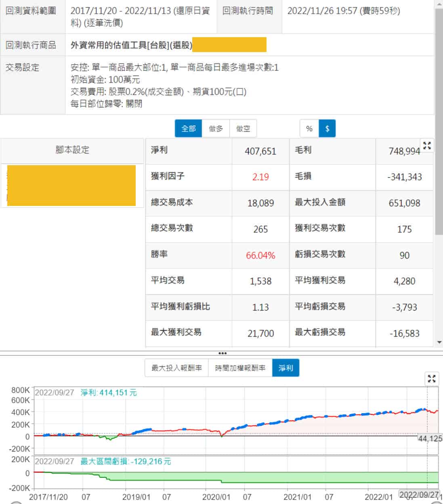Click the 外資常用的估值工具 strategy name
The height and width of the screenshot is (504, 443).
pos(131,45)
